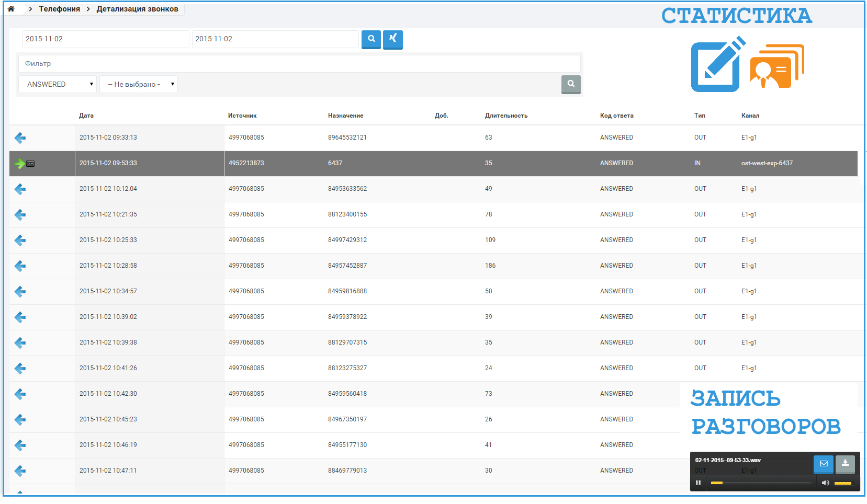Click destination number 84959378922
This screenshot has height=504, width=867.
(347, 317)
